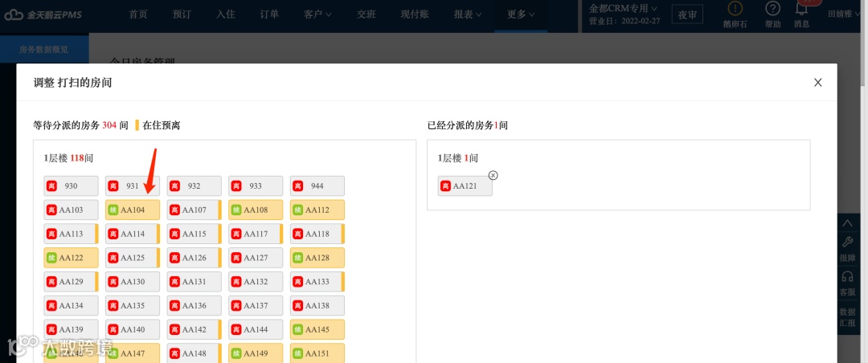
Task: Select room AA122
Action: point(72,258)
